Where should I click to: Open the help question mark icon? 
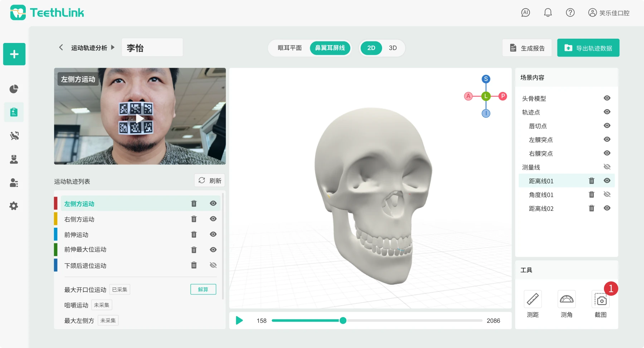570,13
